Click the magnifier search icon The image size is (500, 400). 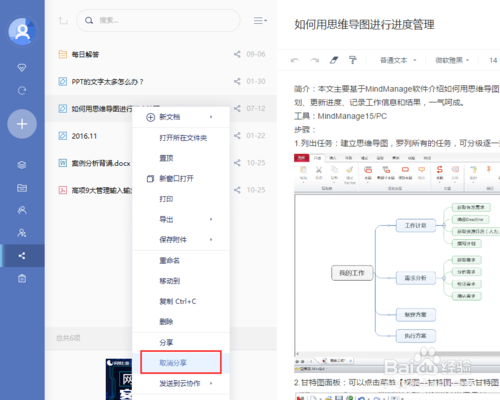(89, 21)
